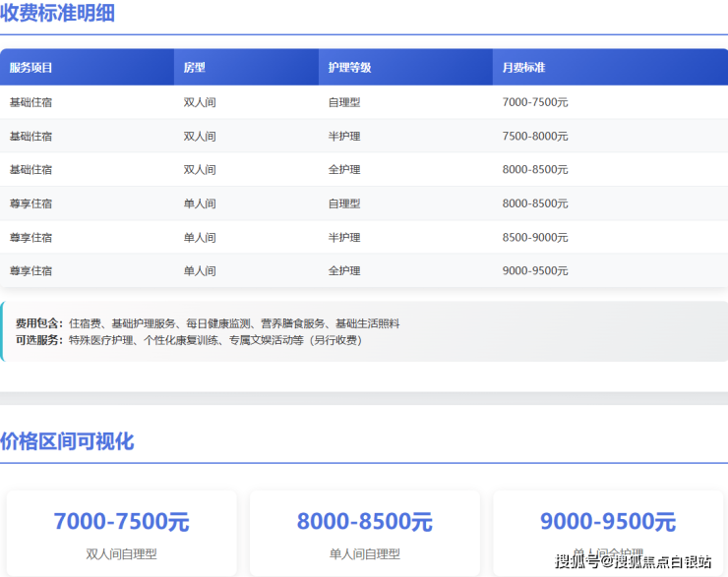This screenshot has width=728, height=577.
Task: Select 半护理 in the 单人间 row
Action: click(x=344, y=237)
